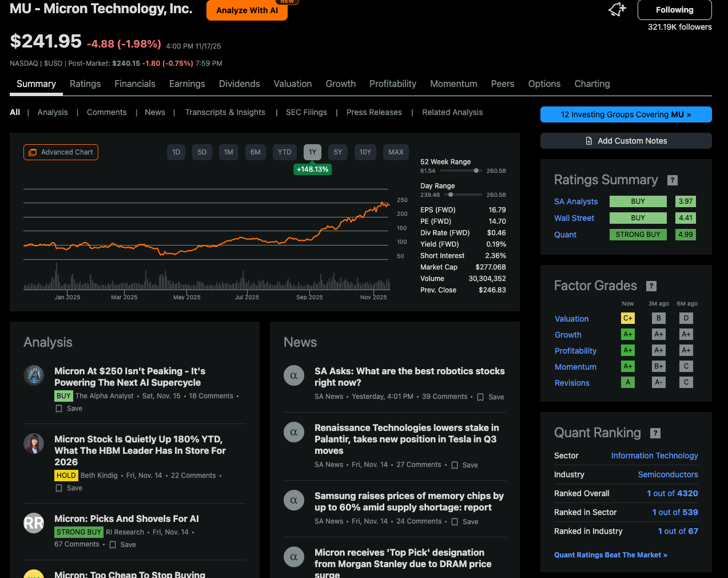Click the Day Range slider marker
The height and width of the screenshot is (578, 728).
[x=451, y=195]
